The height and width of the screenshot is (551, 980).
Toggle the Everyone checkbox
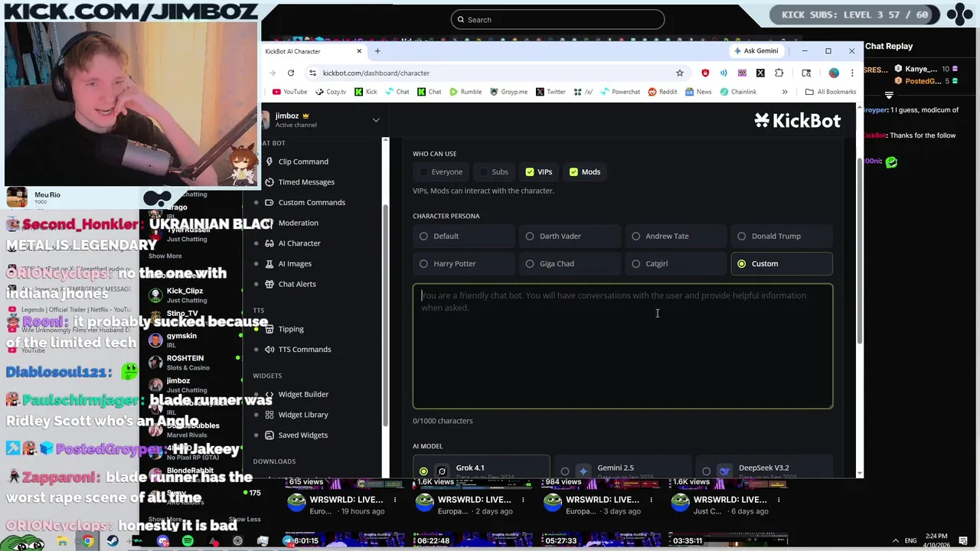coord(440,172)
